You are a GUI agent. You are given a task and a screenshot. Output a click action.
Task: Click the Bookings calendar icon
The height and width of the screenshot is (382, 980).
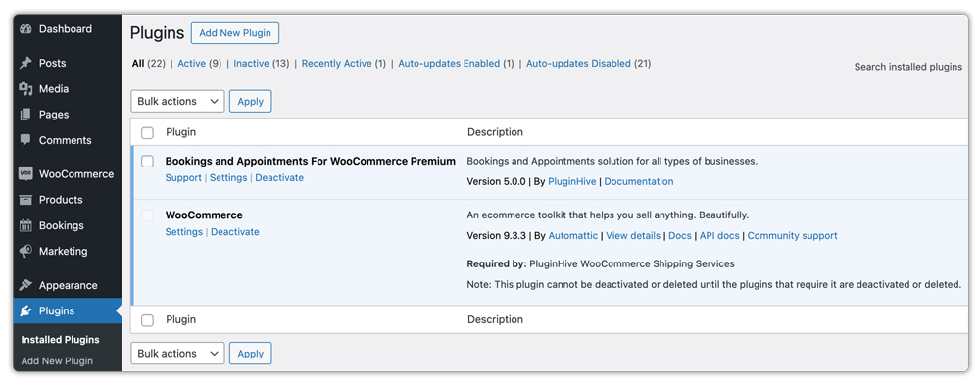25,225
